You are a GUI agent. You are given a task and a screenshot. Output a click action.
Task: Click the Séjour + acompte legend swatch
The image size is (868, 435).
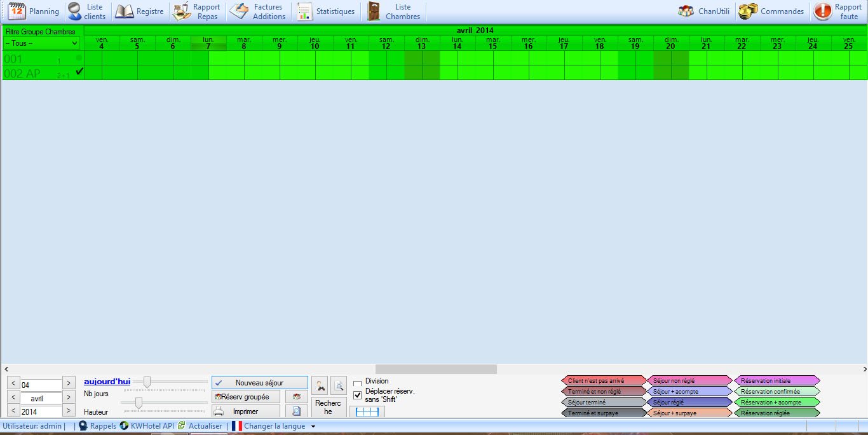click(690, 392)
